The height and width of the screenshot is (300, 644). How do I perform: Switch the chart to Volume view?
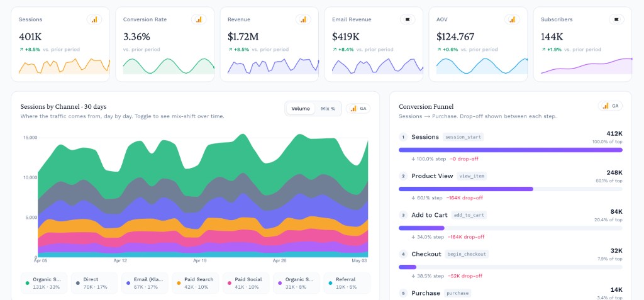(301, 109)
